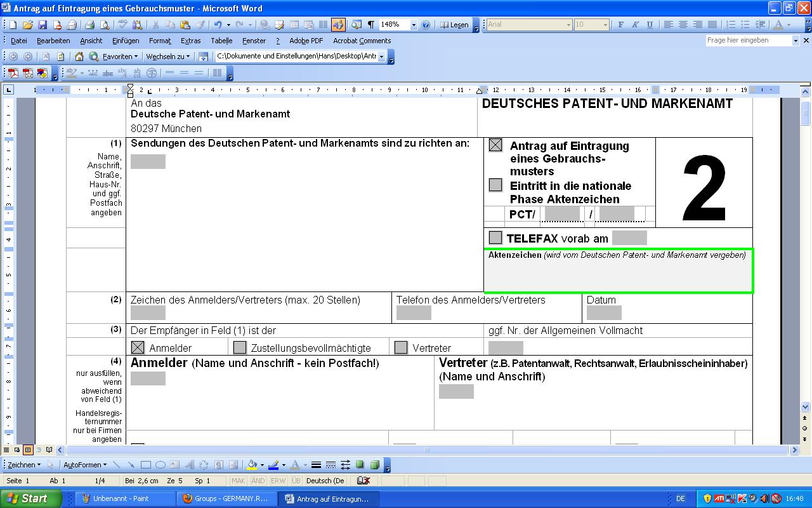Apply bold formatting (F)

pyautogui.click(x=620, y=25)
